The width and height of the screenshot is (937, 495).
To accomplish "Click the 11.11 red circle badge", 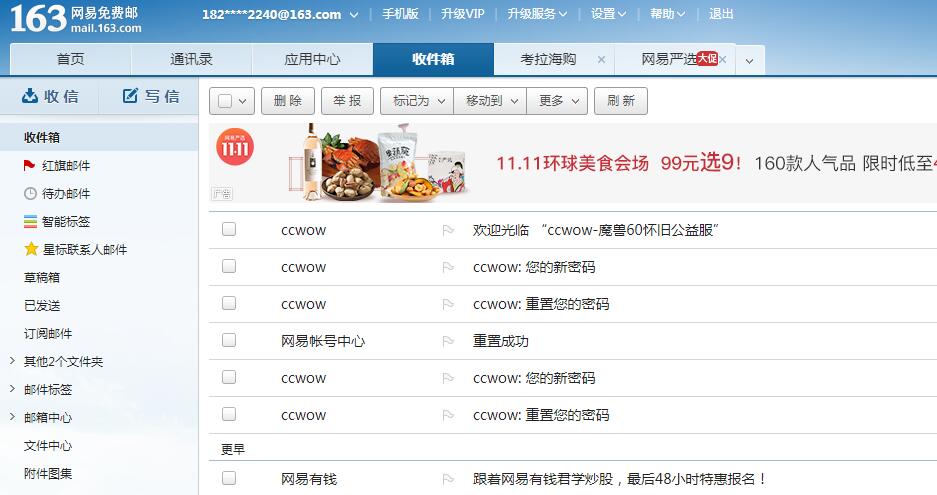I will [235, 146].
